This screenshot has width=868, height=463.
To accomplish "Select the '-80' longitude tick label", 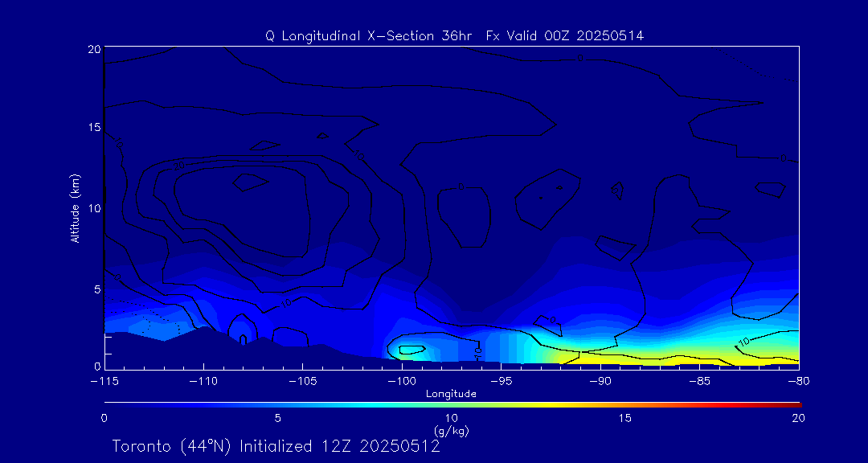I will 798,381.
